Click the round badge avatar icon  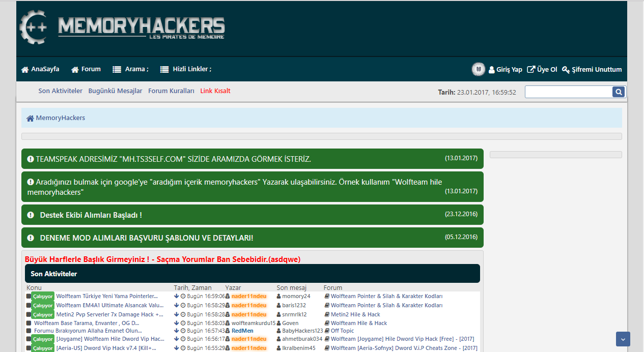(479, 69)
